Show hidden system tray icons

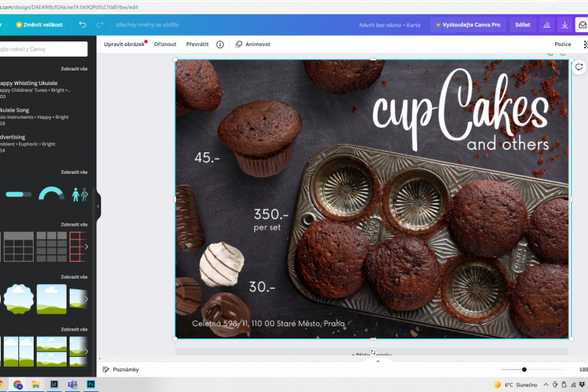pos(546,385)
